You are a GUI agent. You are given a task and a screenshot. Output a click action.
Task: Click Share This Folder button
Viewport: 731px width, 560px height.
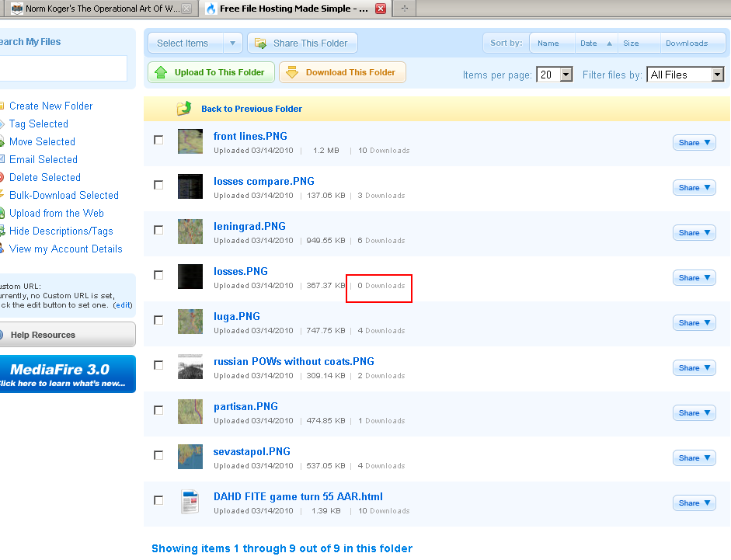click(302, 43)
